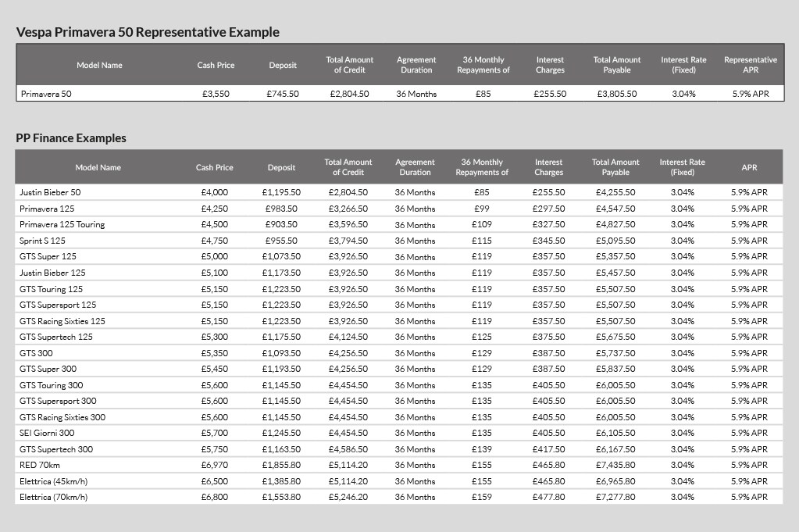
Task: Click the Vespa Primavera 50 Representative Example heading
Action: 148,32
